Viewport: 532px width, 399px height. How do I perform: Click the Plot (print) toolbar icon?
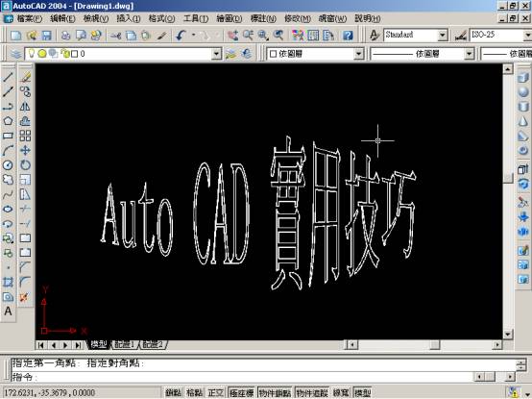(66, 35)
